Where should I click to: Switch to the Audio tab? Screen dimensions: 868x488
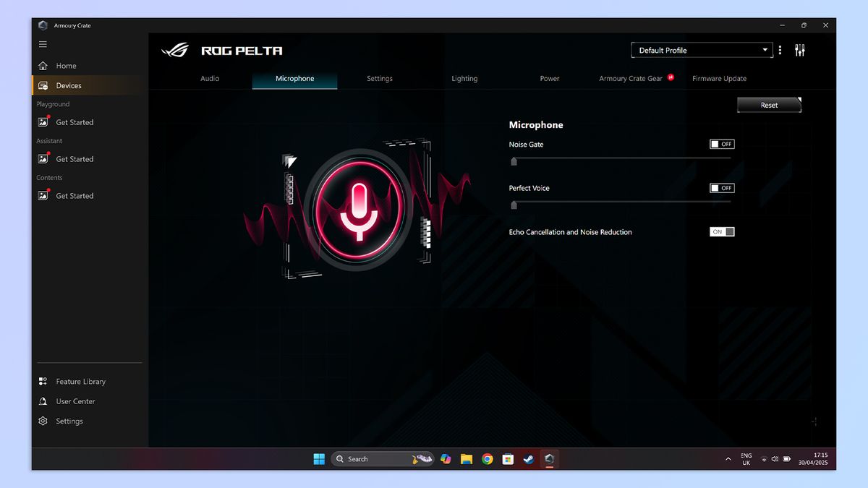pos(210,78)
